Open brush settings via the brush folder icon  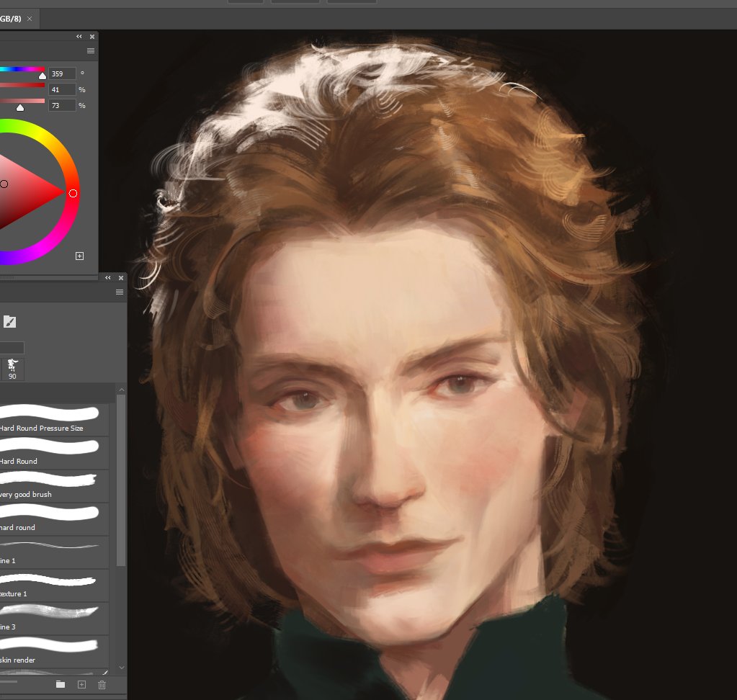(9, 322)
